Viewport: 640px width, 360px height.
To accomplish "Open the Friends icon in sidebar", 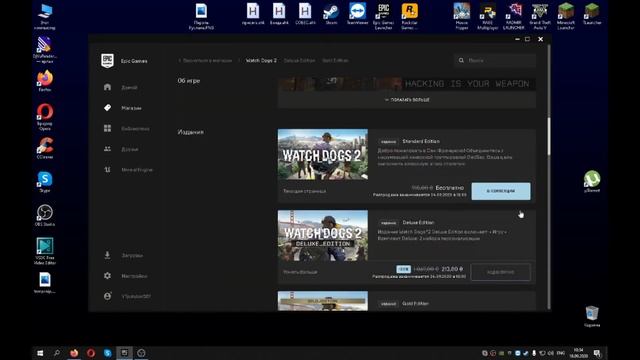I will [x=107, y=149].
